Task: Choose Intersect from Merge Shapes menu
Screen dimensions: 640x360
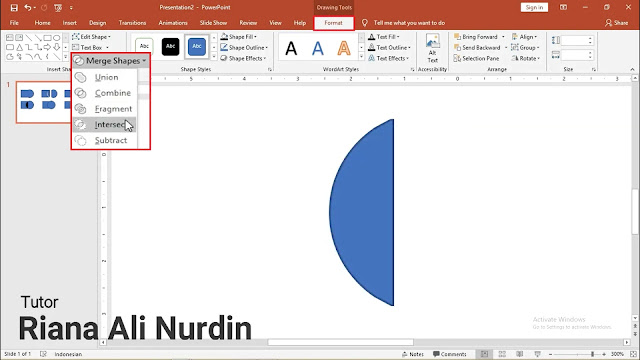Action: tap(104, 124)
